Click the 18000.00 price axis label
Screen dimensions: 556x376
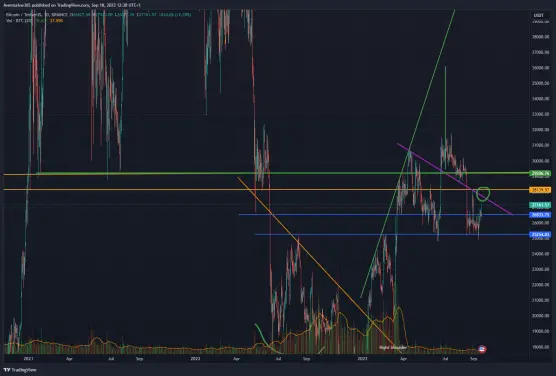click(541, 347)
